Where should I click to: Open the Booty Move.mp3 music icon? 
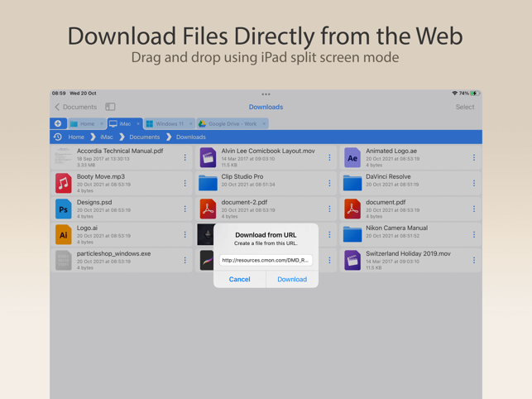(x=64, y=183)
